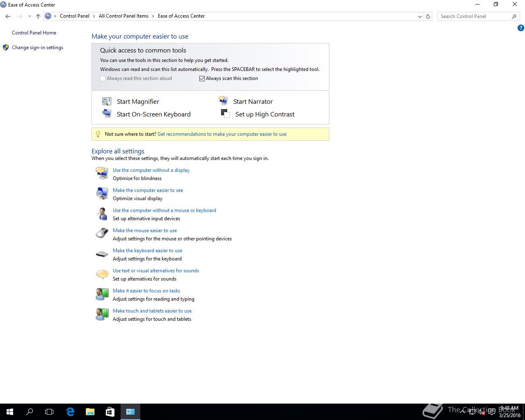525x420 pixels.
Task: Click the keyboard icon for Make the keyboard easier to use
Action: tap(102, 254)
